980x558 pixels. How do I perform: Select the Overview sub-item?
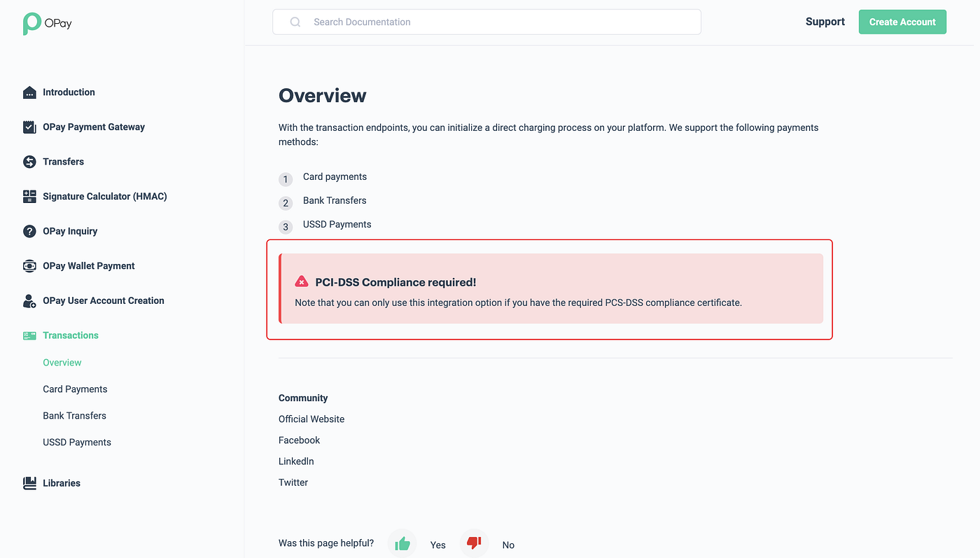coord(62,363)
